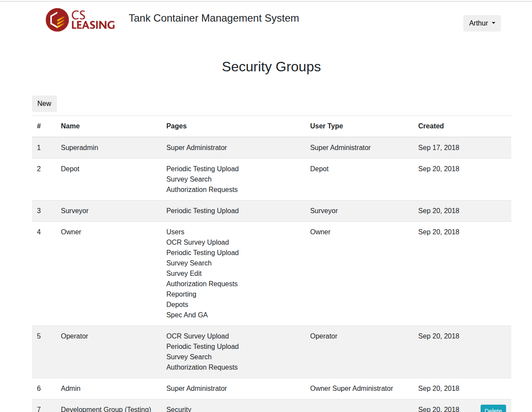Click Owner Super Administrator user type
The width and height of the screenshot is (532, 412).
coord(351,389)
